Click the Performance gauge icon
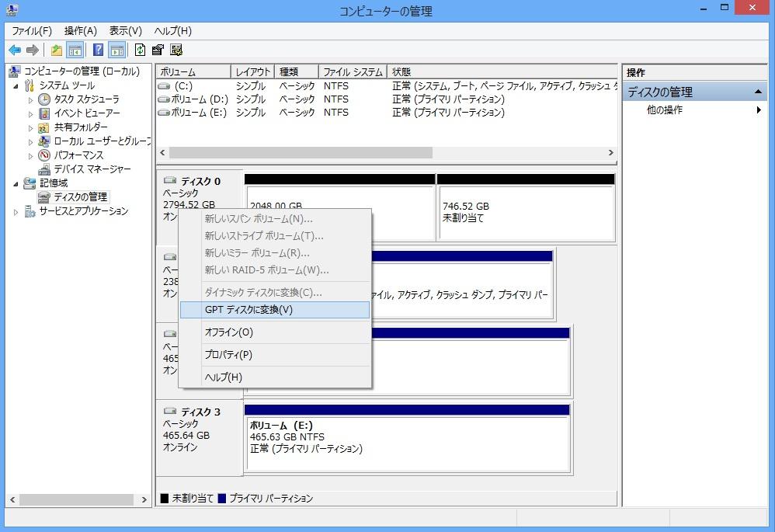The width and height of the screenshot is (775, 532). point(44,155)
